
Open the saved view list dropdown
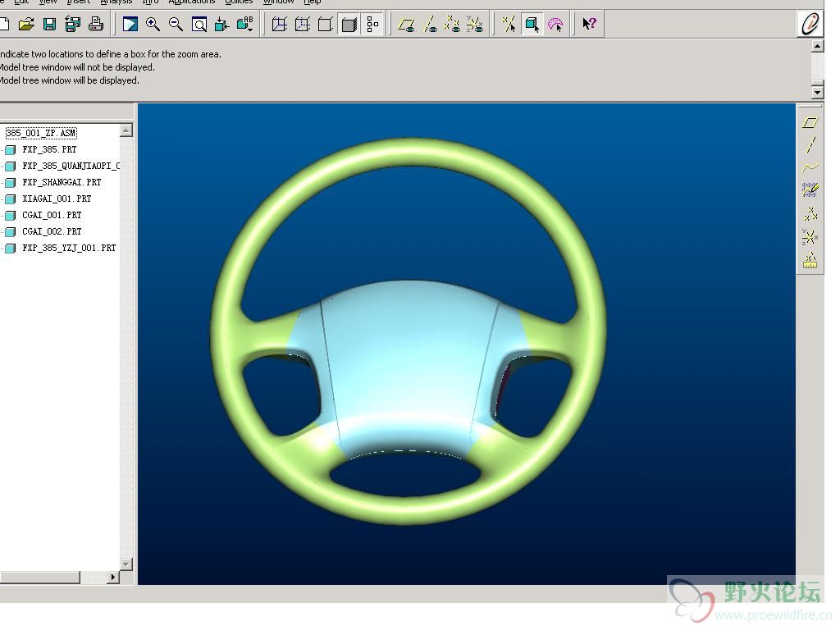[244, 24]
